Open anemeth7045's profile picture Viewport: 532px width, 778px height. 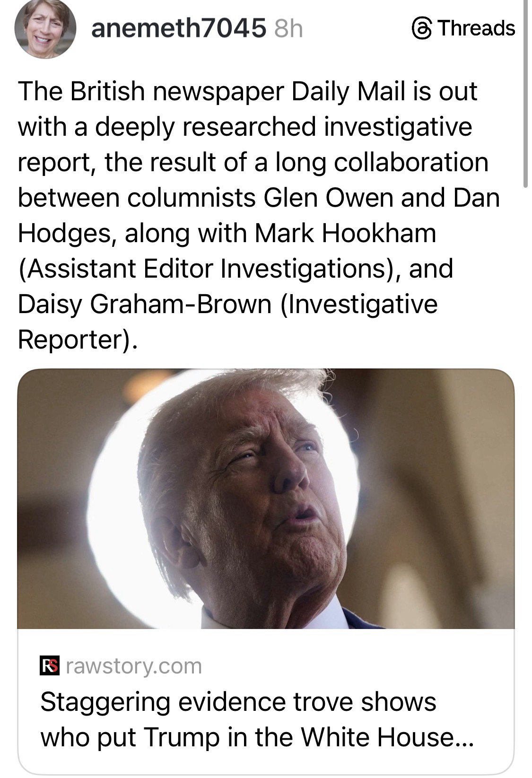(x=45, y=29)
